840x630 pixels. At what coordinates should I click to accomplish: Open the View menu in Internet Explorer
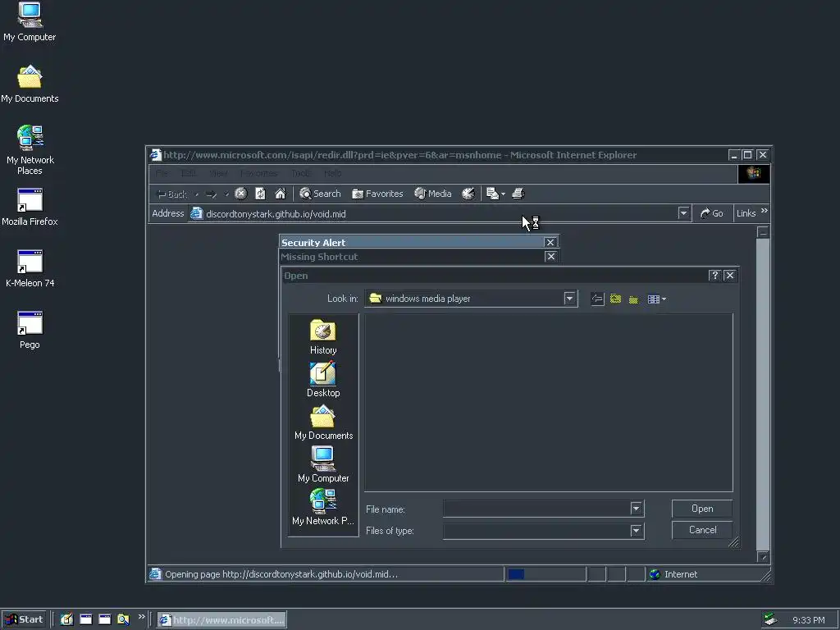click(218, 173)
